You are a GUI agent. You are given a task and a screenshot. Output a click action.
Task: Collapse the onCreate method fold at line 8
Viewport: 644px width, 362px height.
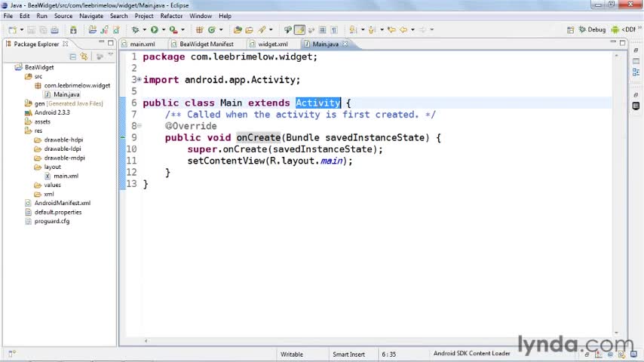tap(140, 125)
